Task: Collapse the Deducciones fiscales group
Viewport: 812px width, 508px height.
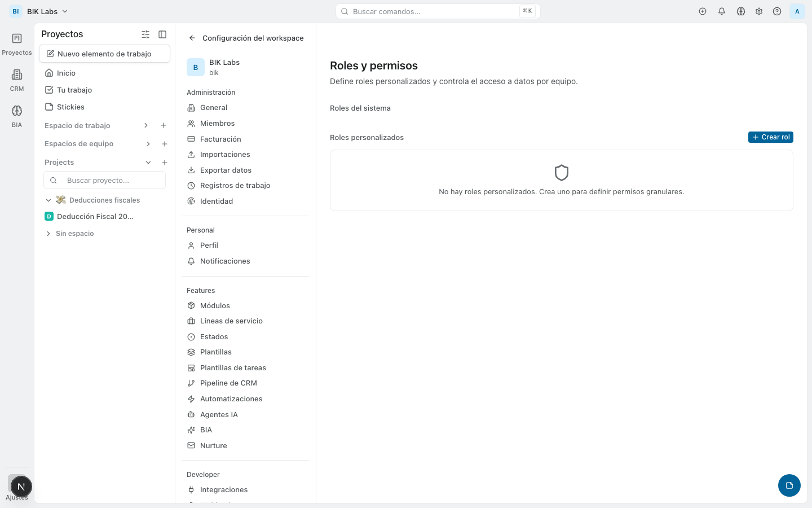Action: pos(48,200)
